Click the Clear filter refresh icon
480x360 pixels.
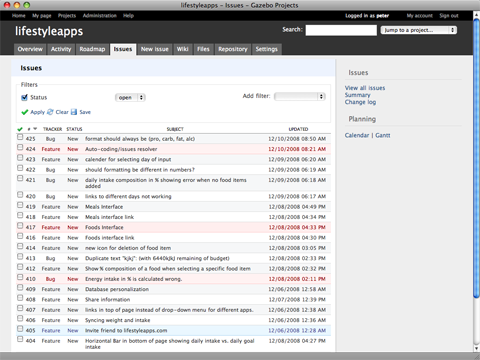tap(50, 112)
